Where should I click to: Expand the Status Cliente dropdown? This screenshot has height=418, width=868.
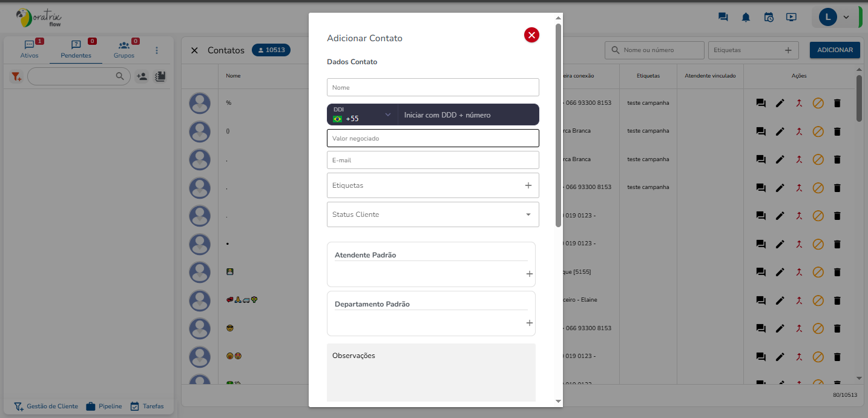pos(528,214)
